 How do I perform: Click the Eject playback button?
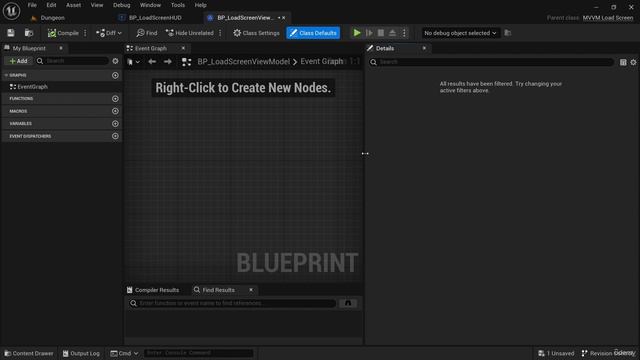coord(392,33)
